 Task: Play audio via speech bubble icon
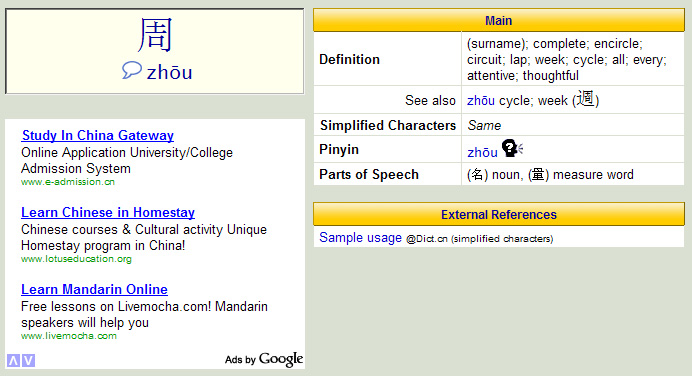click(132, 70)
